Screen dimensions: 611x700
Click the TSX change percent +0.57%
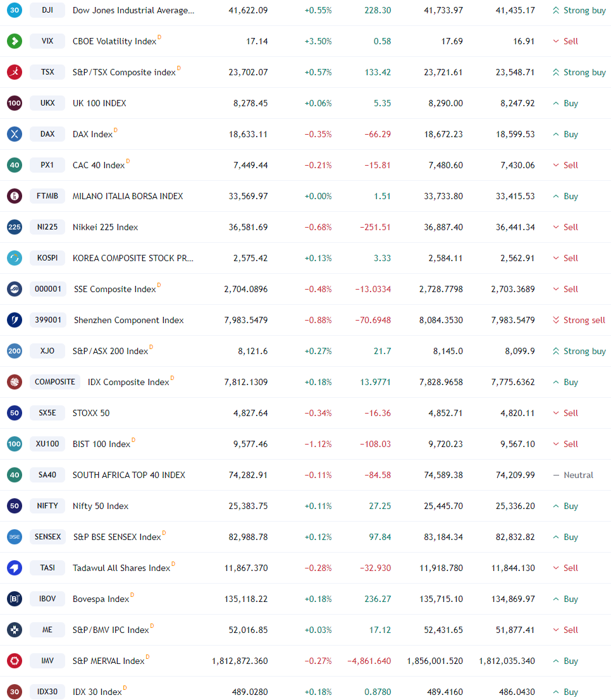tap(318, 72)
